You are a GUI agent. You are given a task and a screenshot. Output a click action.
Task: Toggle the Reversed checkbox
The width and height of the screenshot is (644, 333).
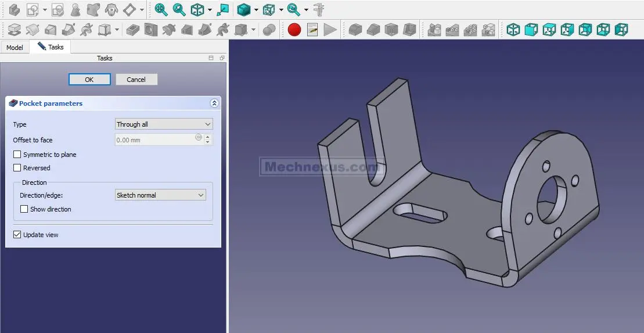click(17, 168)
